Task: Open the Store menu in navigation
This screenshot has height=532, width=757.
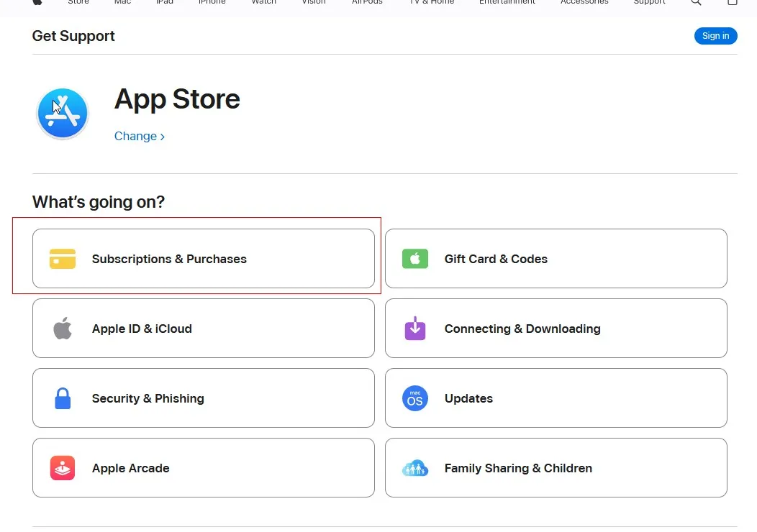Action: coord(78,2)
